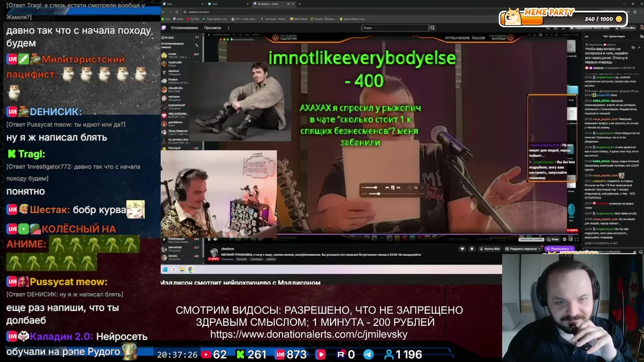Collapse the stream chat panel arrow
The height and width of the screenshot is (362, 644).
coord(587,36)
